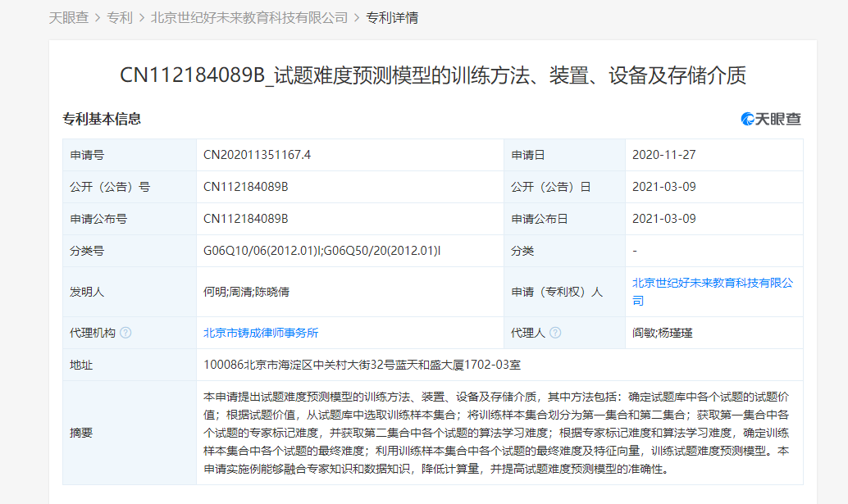
Task: Click inventor names 何明;周清;陈晓倩
Action: click(x=248, y=291)
